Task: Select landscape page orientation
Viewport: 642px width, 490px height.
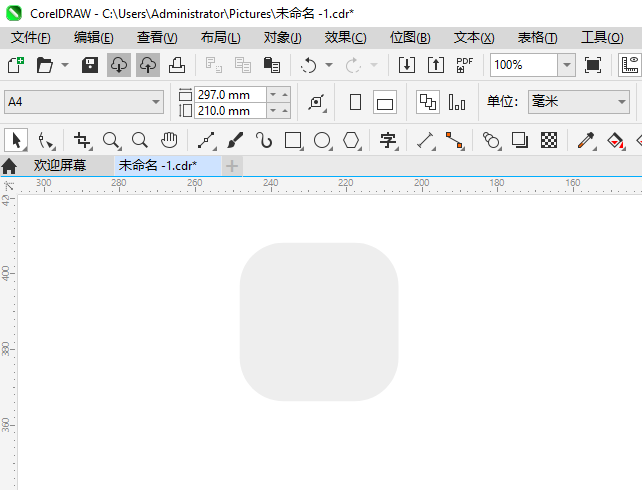Action: [x=385, y=102]
